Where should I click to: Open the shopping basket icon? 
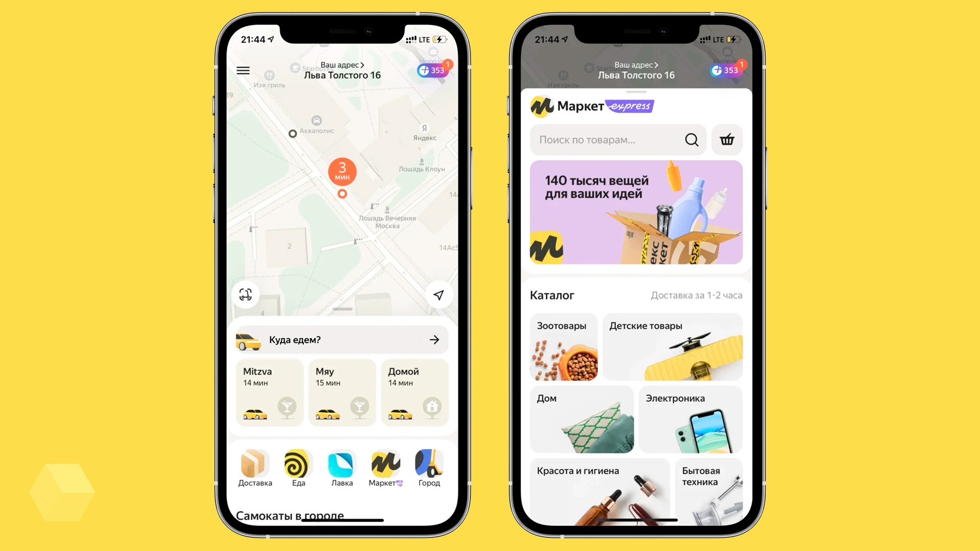pyautogui.click(x=727, y=139)
